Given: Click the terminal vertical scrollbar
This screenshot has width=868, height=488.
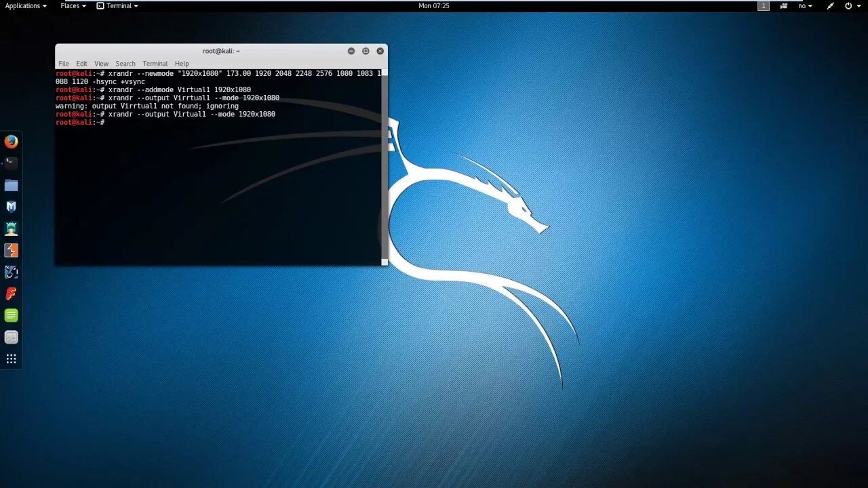Looking at the screenshot, I should [384, 167].
